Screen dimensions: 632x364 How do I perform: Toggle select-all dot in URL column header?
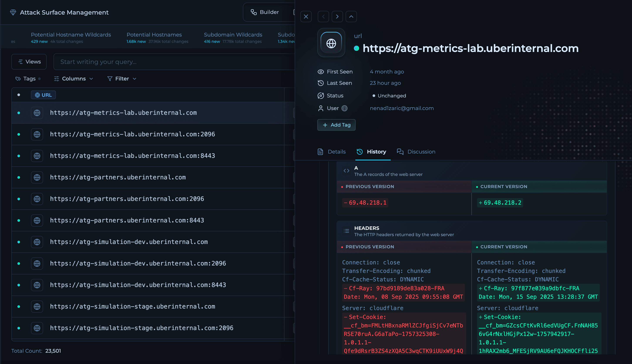coord(19,95)
